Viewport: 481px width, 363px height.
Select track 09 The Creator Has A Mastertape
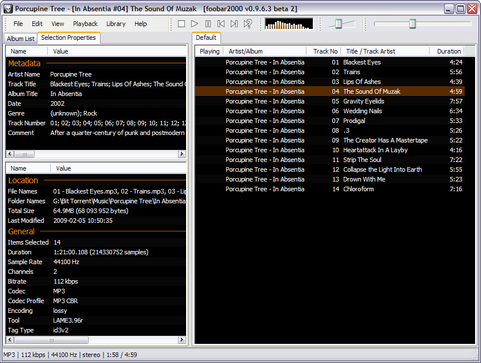330,140
